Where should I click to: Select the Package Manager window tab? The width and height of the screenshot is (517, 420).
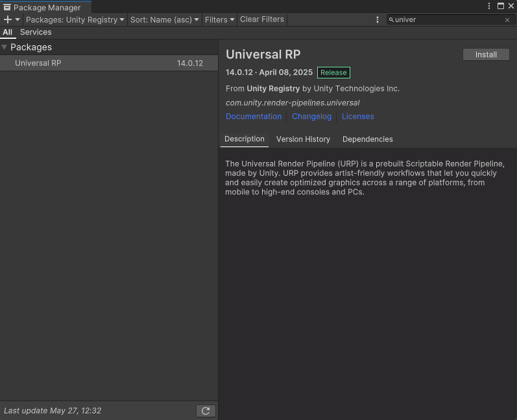pyautogui.click(x=45, y=7)
